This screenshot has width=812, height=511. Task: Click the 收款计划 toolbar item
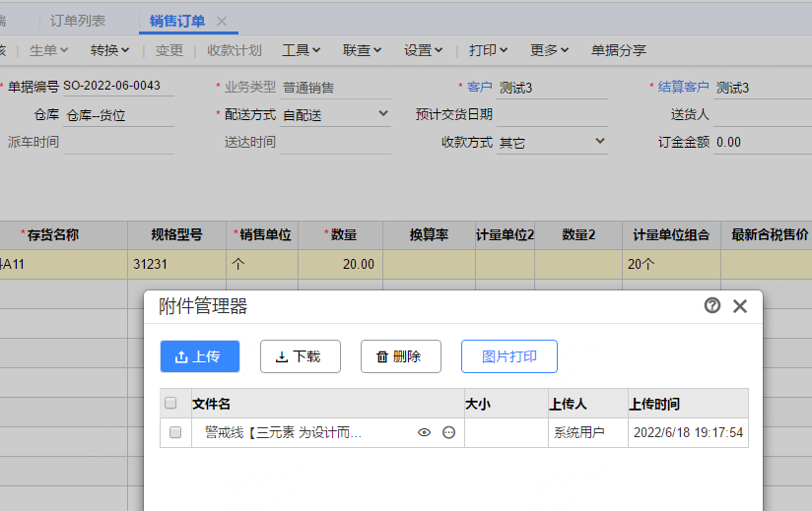(235, 50)
